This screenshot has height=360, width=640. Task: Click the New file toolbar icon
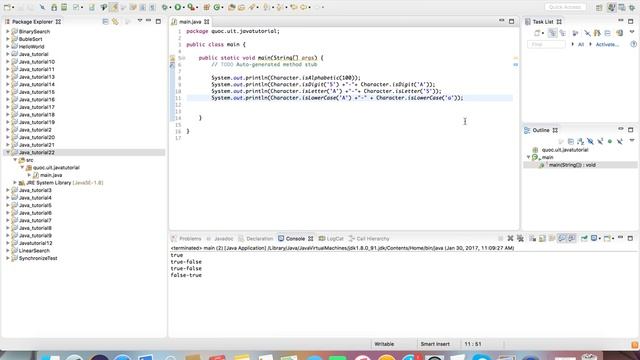(x=7, y=7)
